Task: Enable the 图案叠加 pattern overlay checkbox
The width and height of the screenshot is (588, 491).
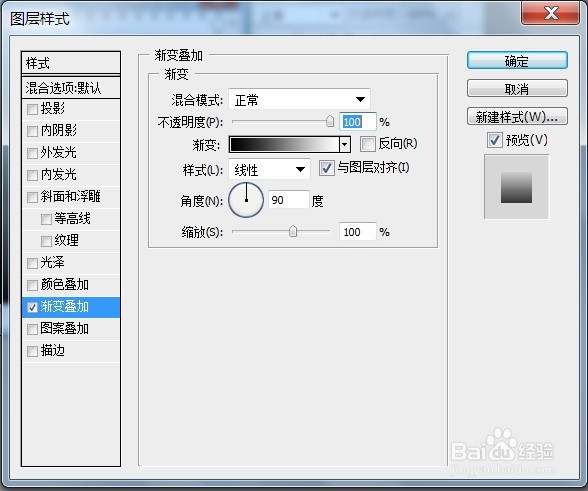Action: [33, 329]
